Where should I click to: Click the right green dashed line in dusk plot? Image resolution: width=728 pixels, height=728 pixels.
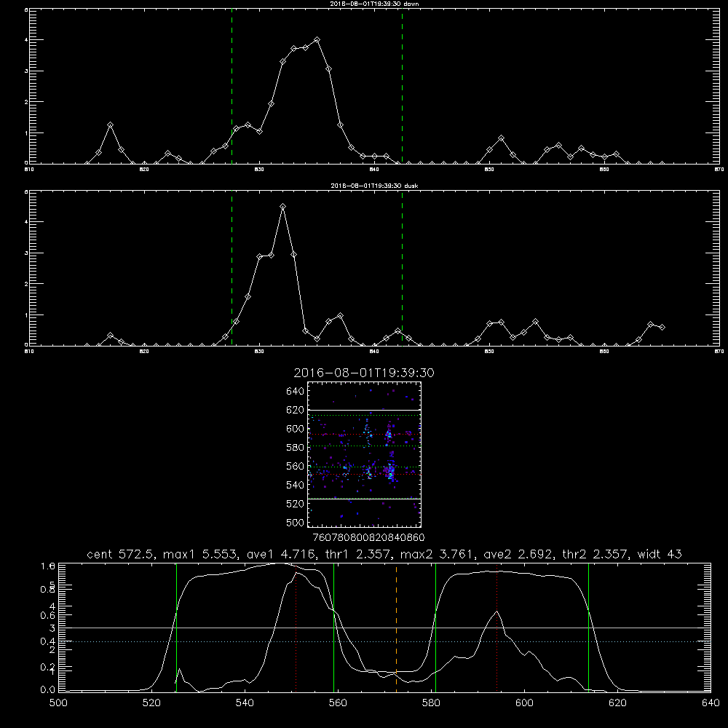point(402,269)
